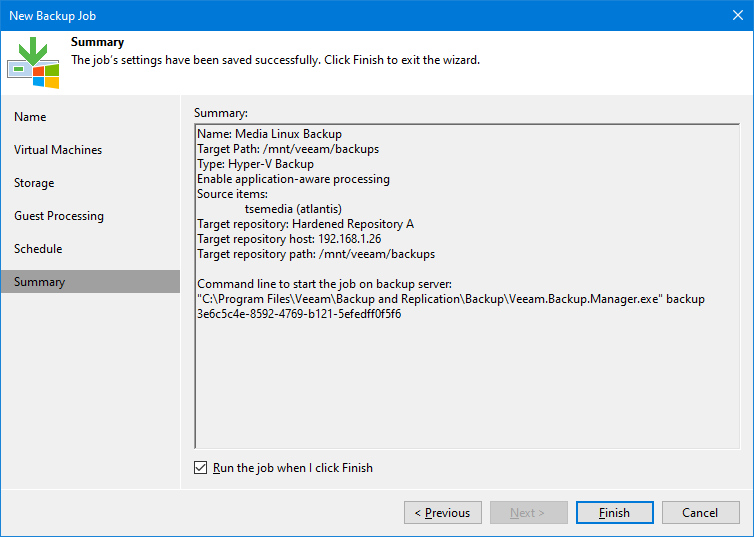This screenshot has width=754, height=537.
Task: Jump to the Schedule step
Action: 38,249
